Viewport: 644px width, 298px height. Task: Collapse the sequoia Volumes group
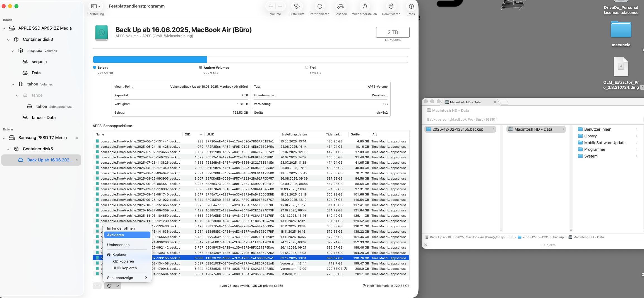point(13,51)
